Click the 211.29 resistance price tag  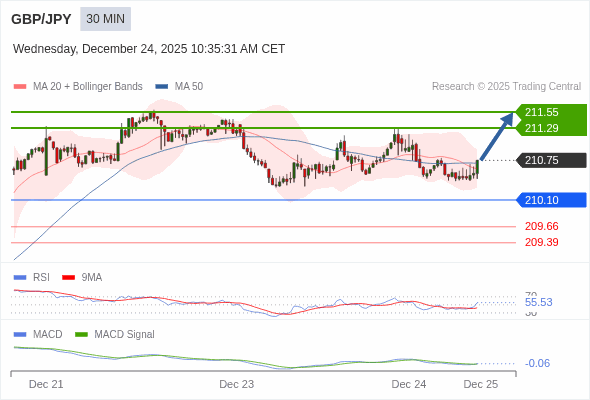(551, 128)
